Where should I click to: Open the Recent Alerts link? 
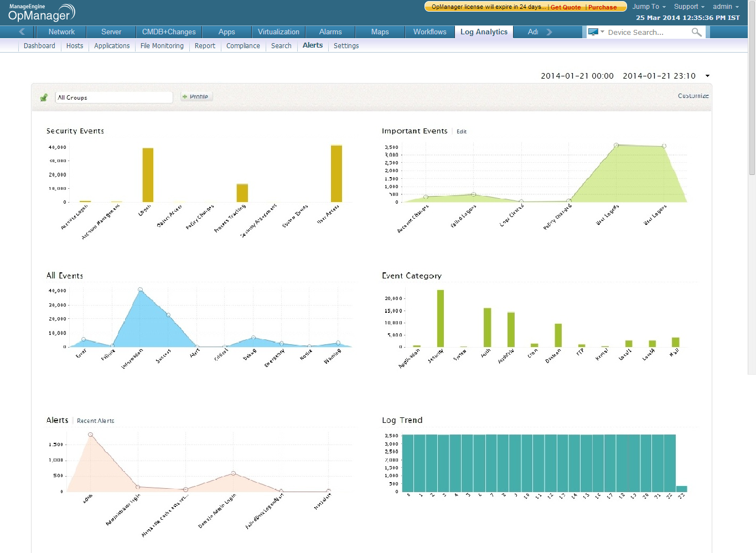[96, 421]
